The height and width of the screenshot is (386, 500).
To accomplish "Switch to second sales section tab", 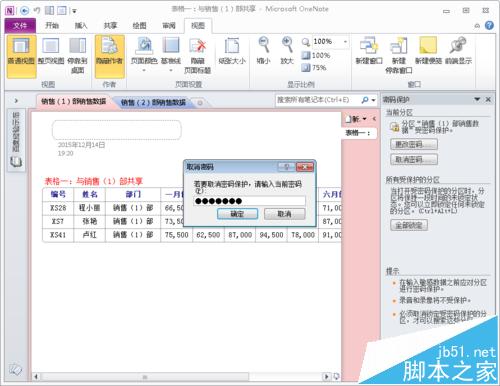I will [x=153, y=102].
